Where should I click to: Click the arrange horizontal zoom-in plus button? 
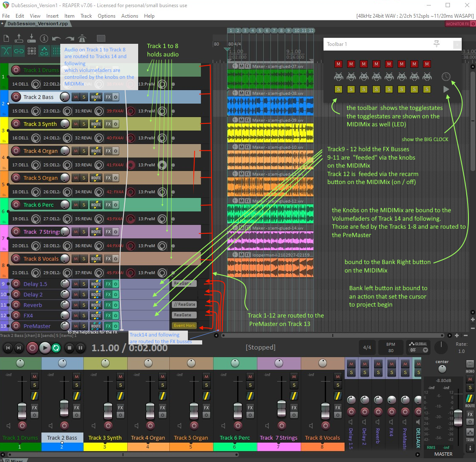457,335
